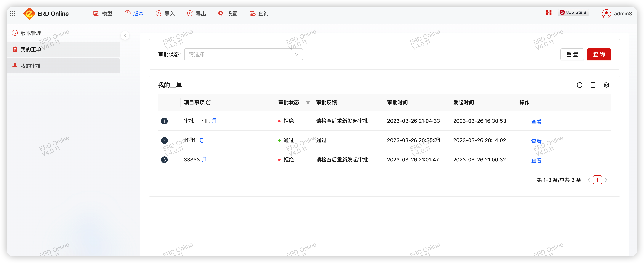
Task: View details of 111111 row
Action: [x=536, y=141]
